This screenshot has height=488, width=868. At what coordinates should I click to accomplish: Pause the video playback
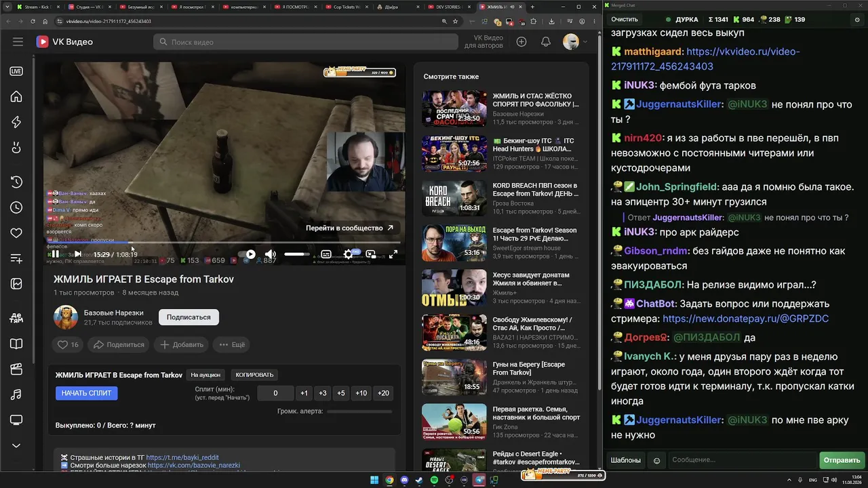56,254
